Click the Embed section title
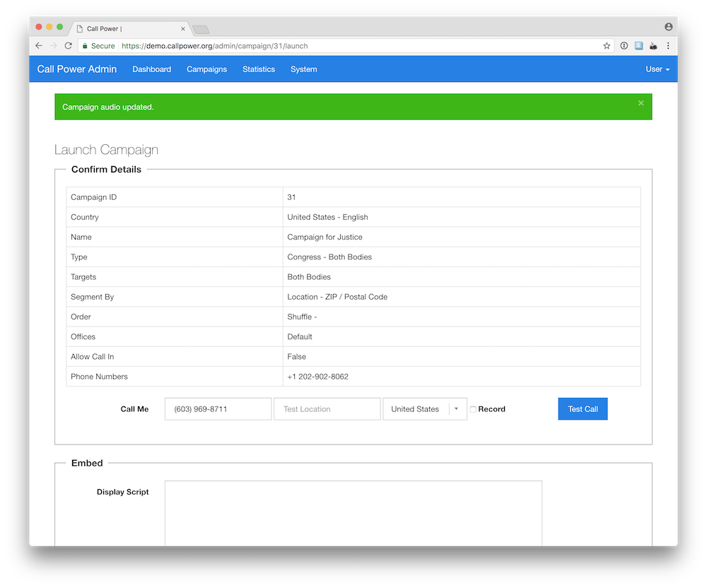The height and width of the screenshot is (588, 707). click(87, 463)
